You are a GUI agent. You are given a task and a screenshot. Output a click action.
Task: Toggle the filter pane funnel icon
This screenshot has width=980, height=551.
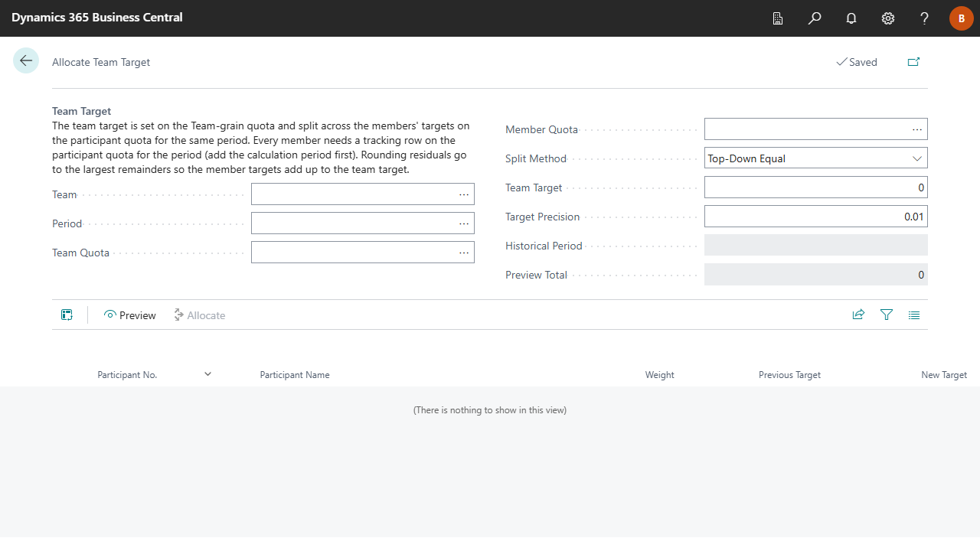887,315
